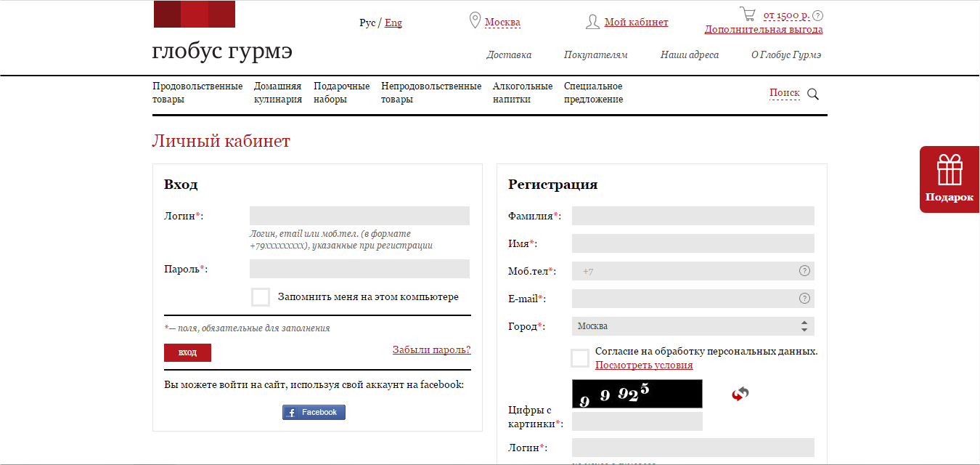980x465 pixels.
Task: Show the Моб.тел field help hint
Action: 804,271
